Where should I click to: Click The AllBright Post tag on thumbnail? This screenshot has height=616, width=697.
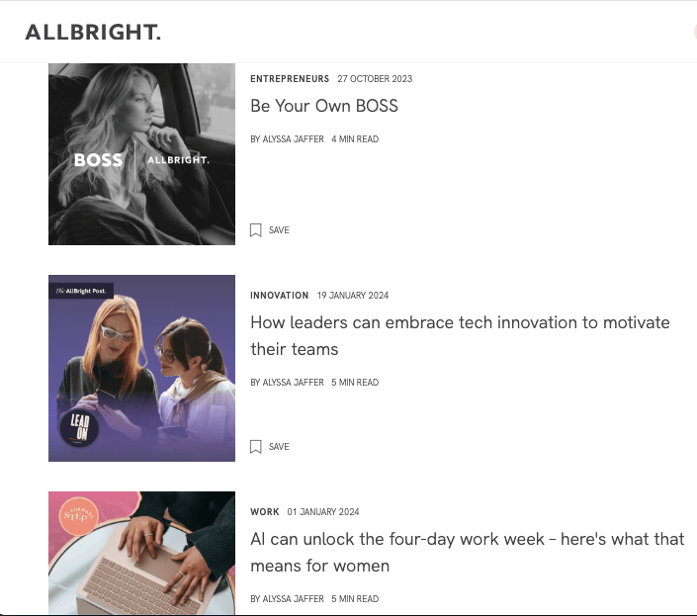(81, 291)
